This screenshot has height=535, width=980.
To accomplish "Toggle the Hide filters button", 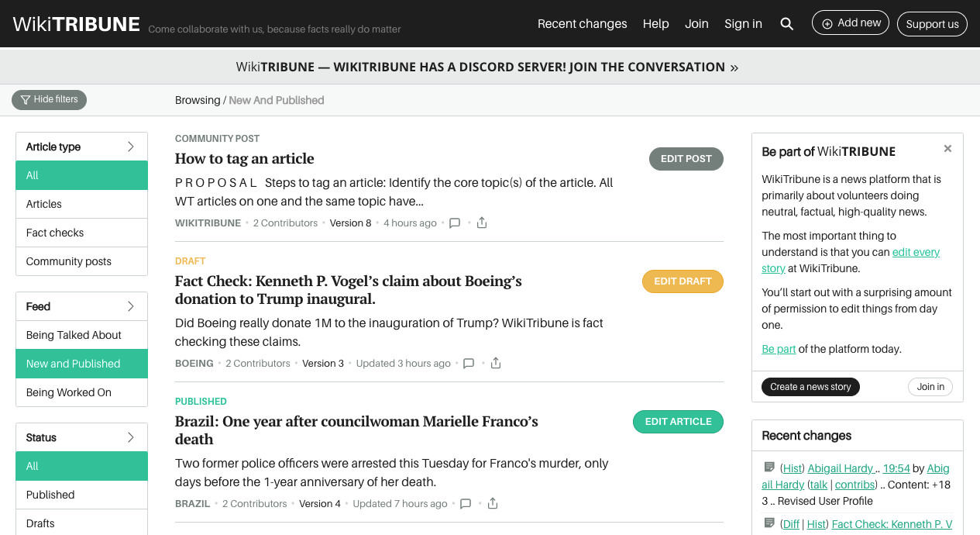I will pos(50,100).
